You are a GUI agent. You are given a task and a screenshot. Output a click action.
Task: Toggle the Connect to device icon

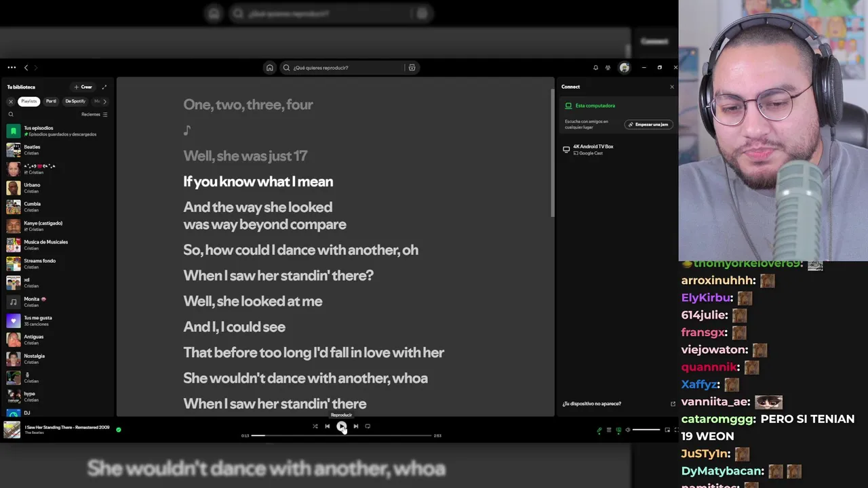point(618,430)
